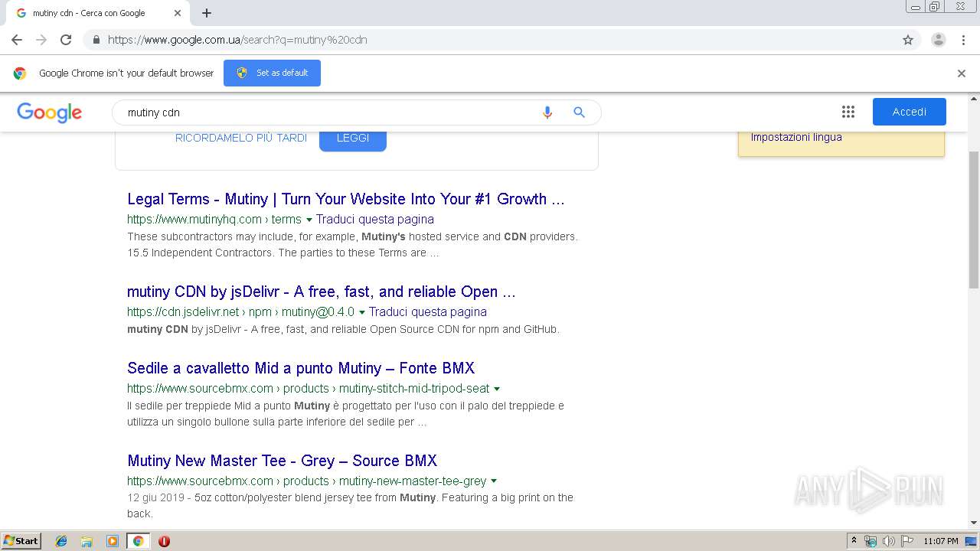Click the Set as default button
Viewport: 980px width, 551px height.
pyautogui.click(x=272, y=73)
